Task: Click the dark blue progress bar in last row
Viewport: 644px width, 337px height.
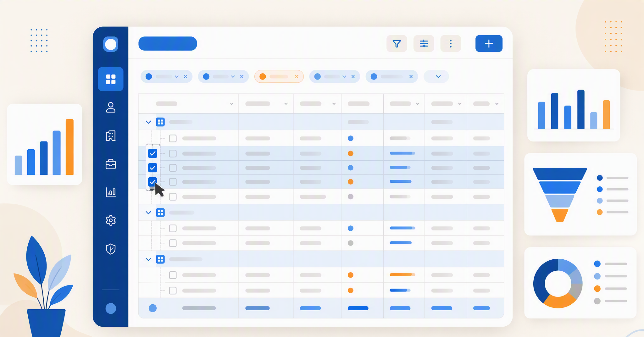Action: point(400,290)
